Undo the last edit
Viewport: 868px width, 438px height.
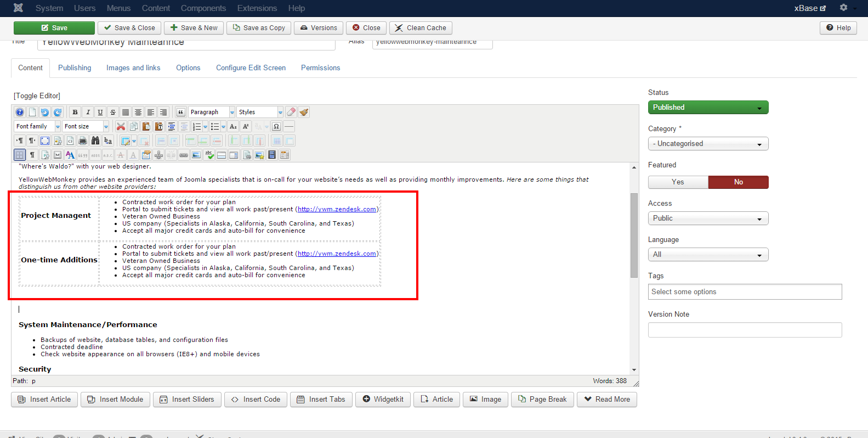click(45, 112)
